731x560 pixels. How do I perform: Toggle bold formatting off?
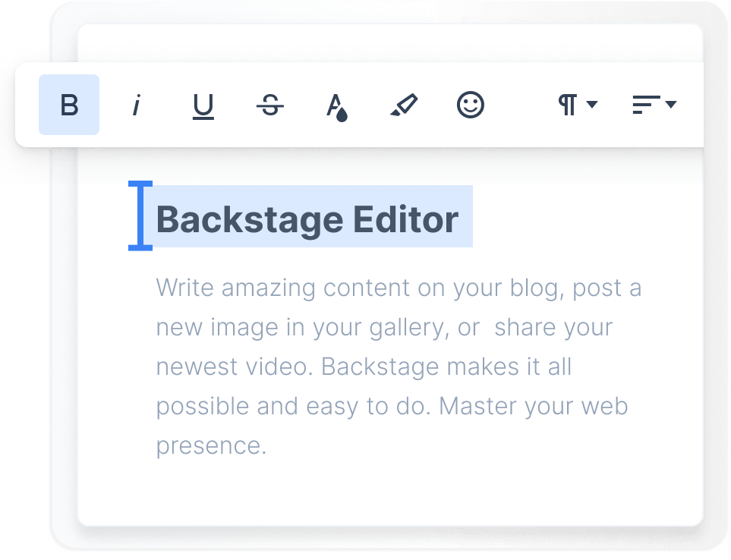pyautogui.click(x=69, y=105)
